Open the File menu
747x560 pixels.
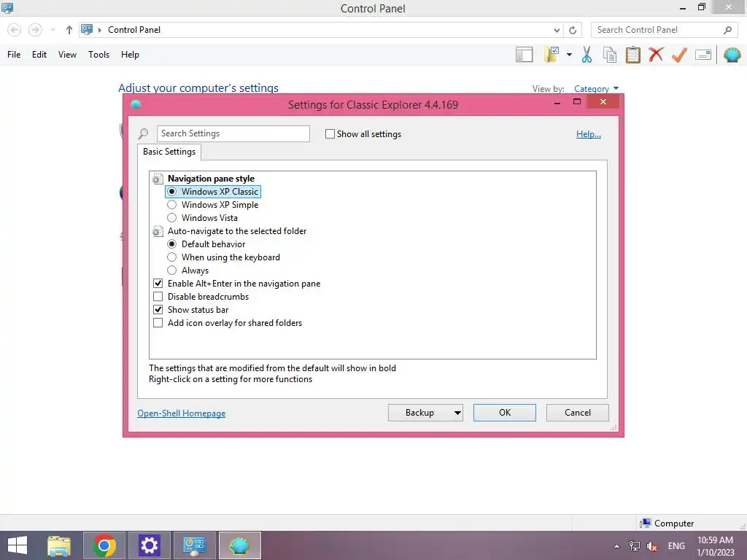[x=14, y=55]
